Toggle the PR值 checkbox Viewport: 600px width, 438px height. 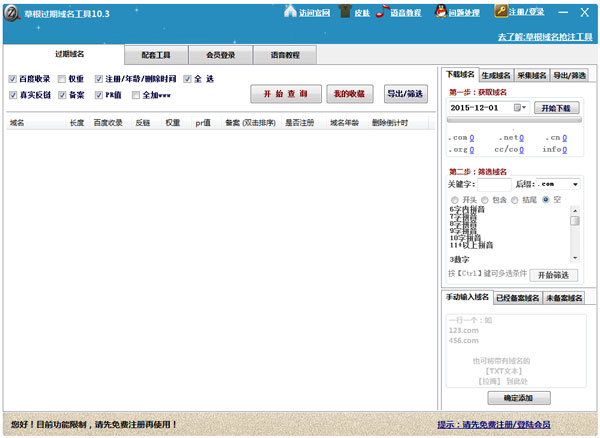pos(99,95)
